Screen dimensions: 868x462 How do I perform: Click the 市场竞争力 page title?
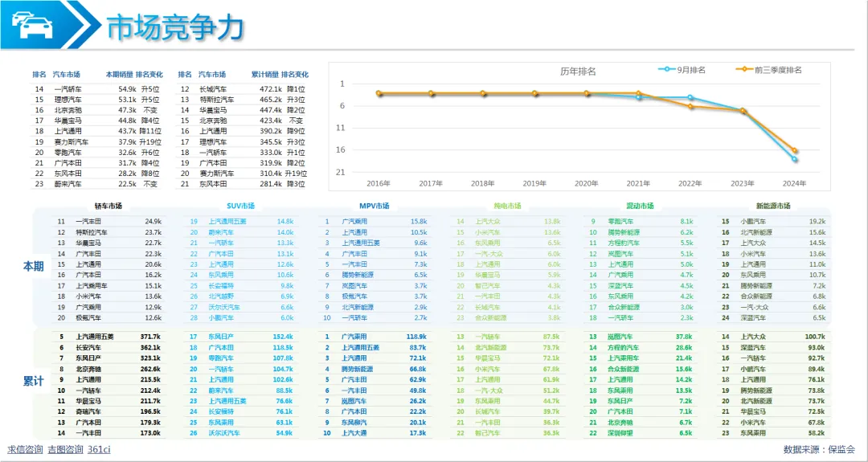174,27
